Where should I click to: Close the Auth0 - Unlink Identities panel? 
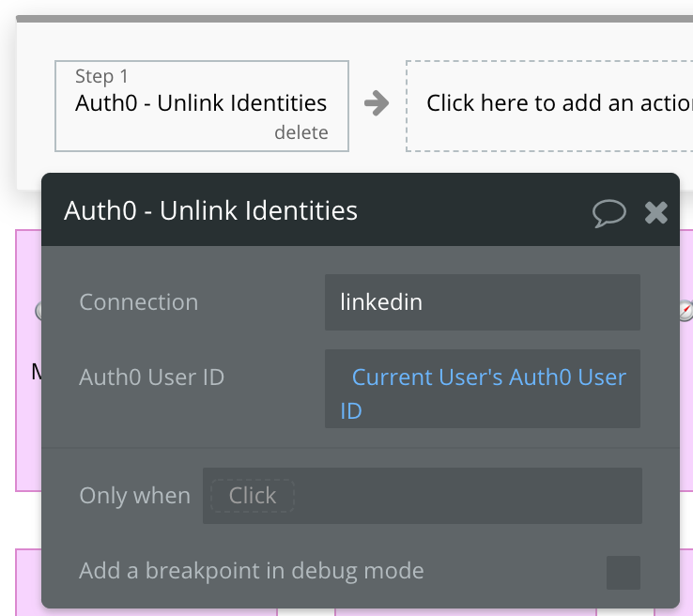(656, 212)
